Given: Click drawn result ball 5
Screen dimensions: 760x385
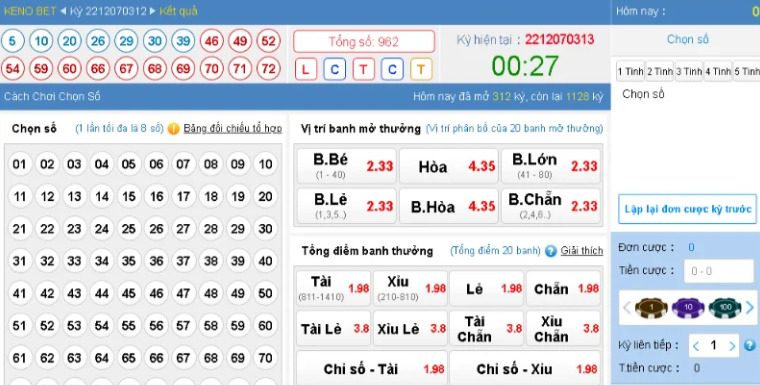Looking at the screenshot, I should click(x=13, y=41).
